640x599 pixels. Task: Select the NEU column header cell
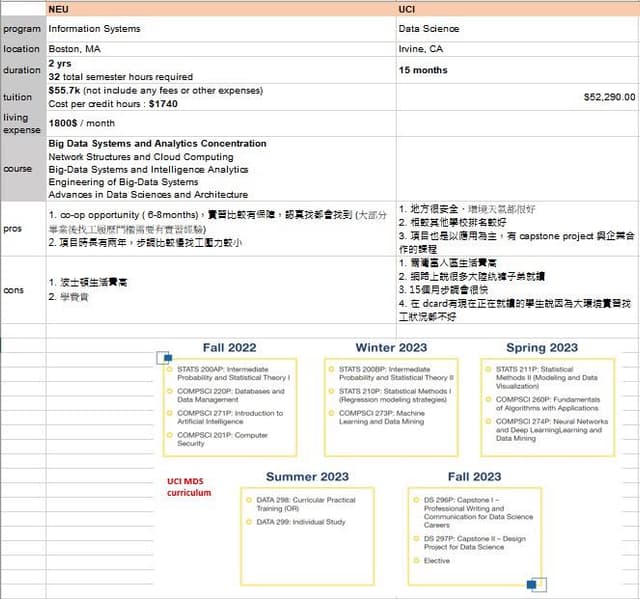click(x=221, y=9)
